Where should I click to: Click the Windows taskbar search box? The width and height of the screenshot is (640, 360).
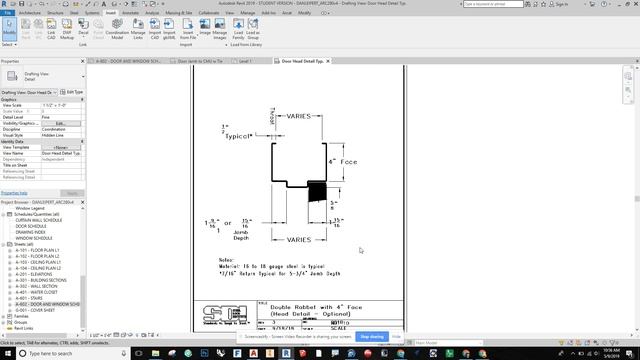tap(73, 353)
